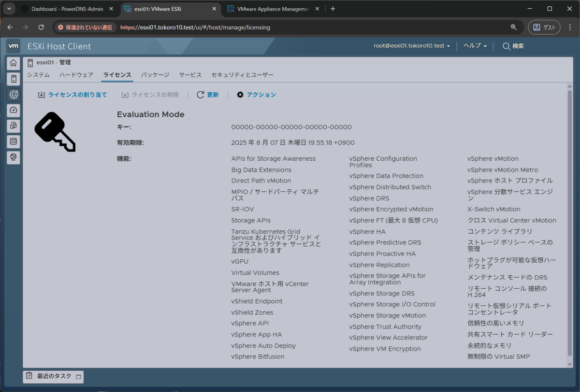Open a new browser tab
Viewport: 580px width, 392px height.
pos(333,9)
